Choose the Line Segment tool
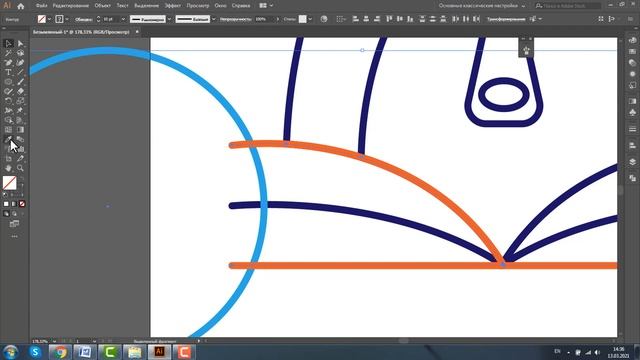Screen dimensions: 640x360 [x=20, y=72]
